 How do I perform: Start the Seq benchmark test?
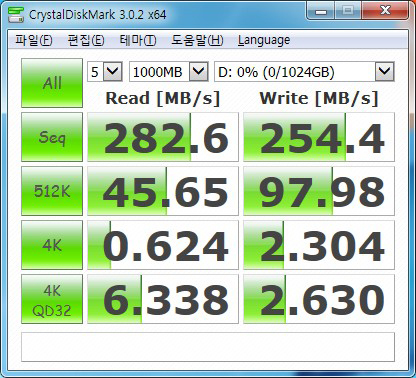(x=52, y=137)
